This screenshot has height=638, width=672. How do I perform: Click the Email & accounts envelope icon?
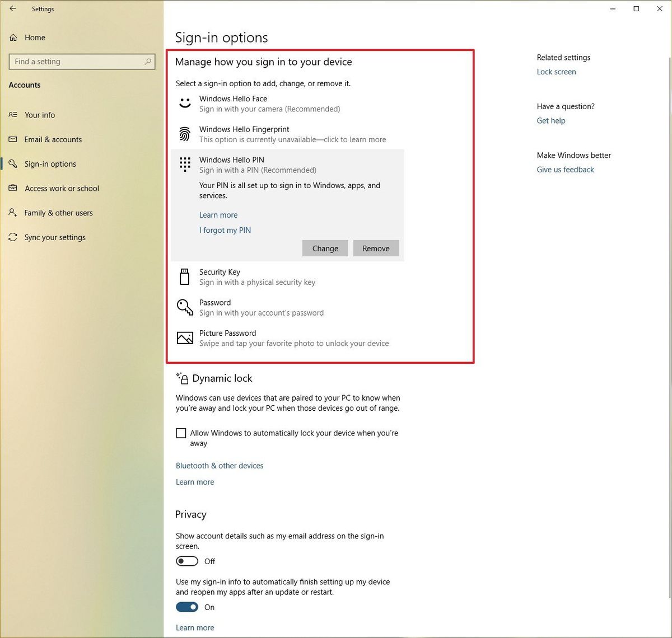[13, 139]
